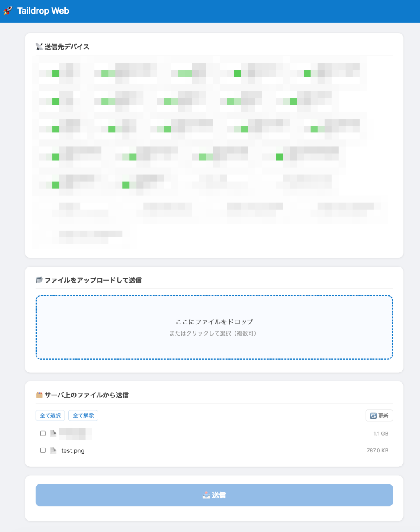Click the folder icon beside ファイルをアップロードして送信

(x=39, y=280)
